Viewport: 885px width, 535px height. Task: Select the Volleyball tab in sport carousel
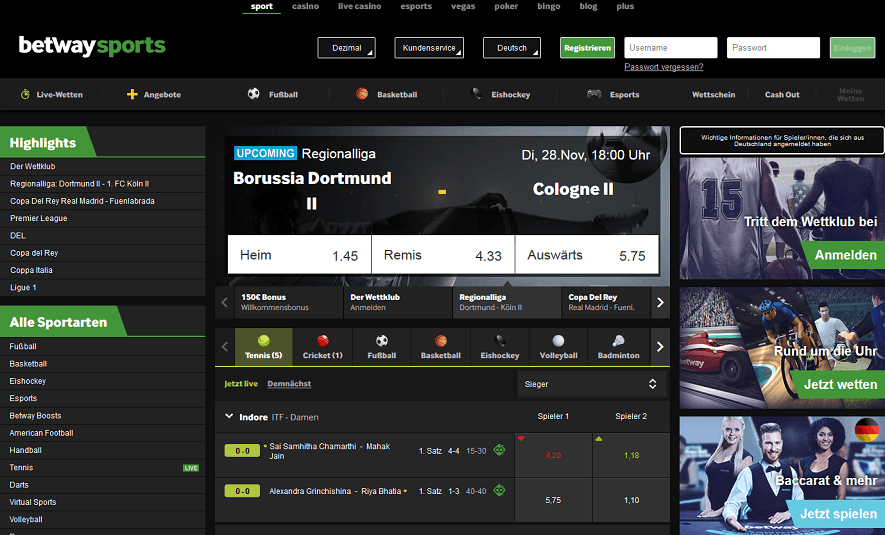[558, 347]
